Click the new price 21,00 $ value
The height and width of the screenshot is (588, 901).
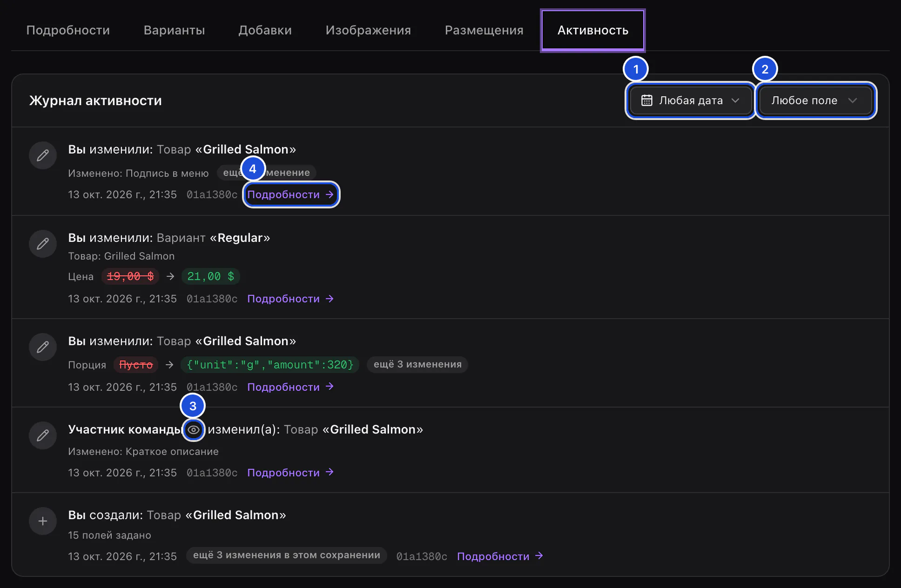[x=211, y=276]
